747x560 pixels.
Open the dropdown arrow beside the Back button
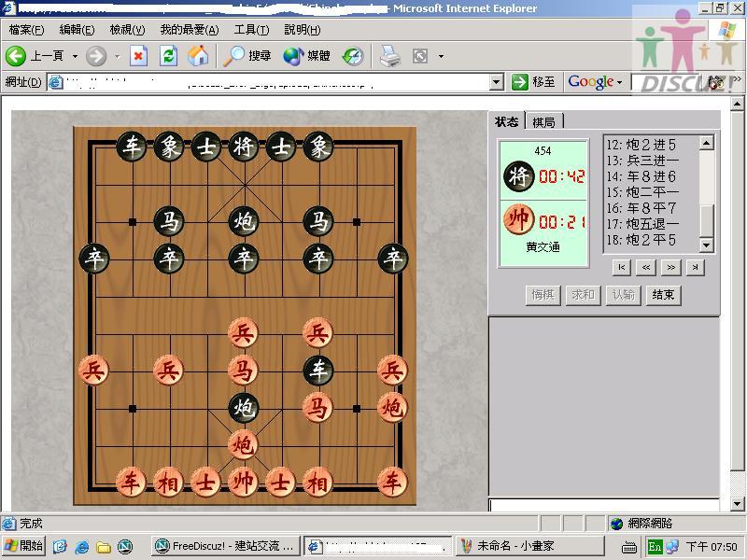(x=76, y=56)
